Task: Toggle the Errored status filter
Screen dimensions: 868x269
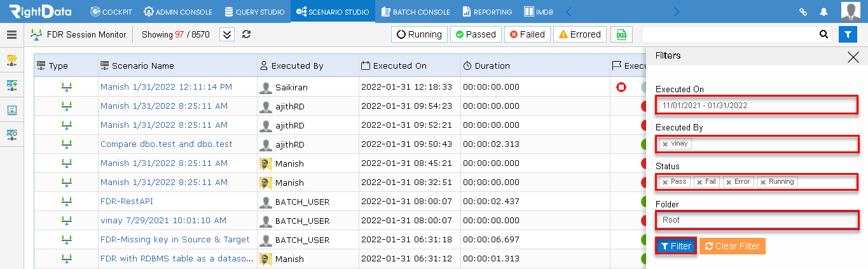Action: point(579,34)
